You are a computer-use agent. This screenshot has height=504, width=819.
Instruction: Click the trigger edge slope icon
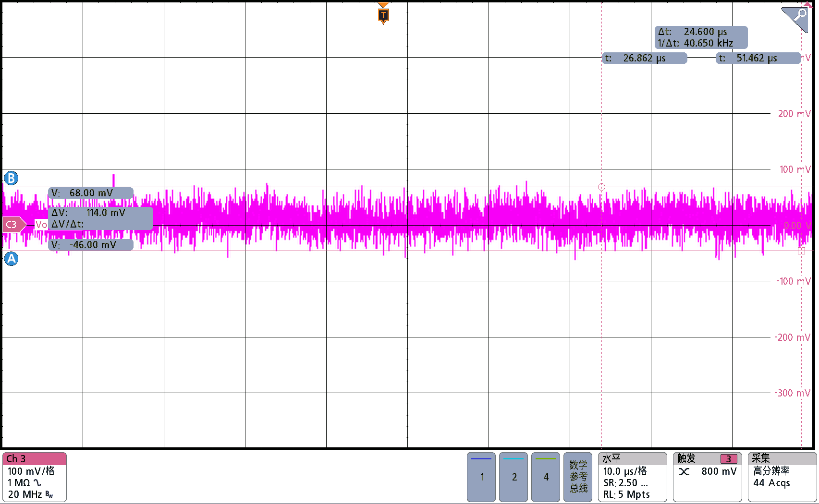click(x=684, y=472)
